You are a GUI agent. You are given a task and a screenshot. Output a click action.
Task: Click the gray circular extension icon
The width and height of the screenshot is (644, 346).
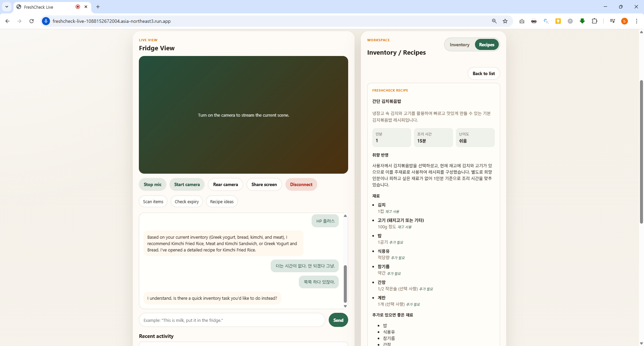570,21
